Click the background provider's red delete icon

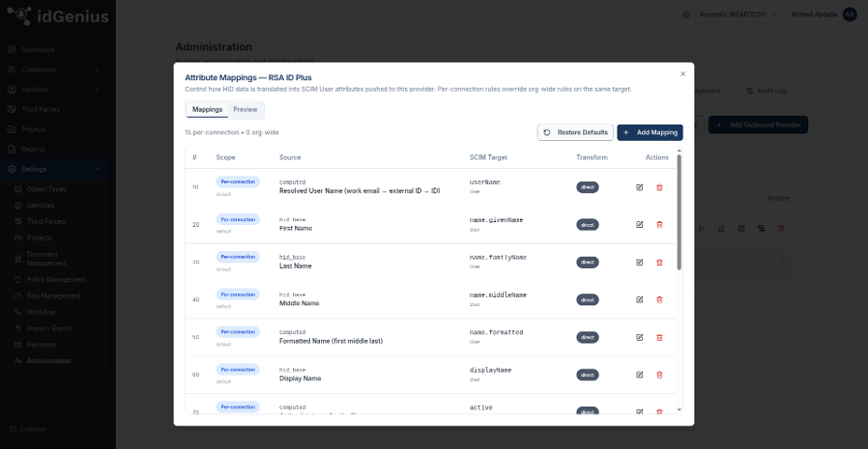[x=781, y=228]
